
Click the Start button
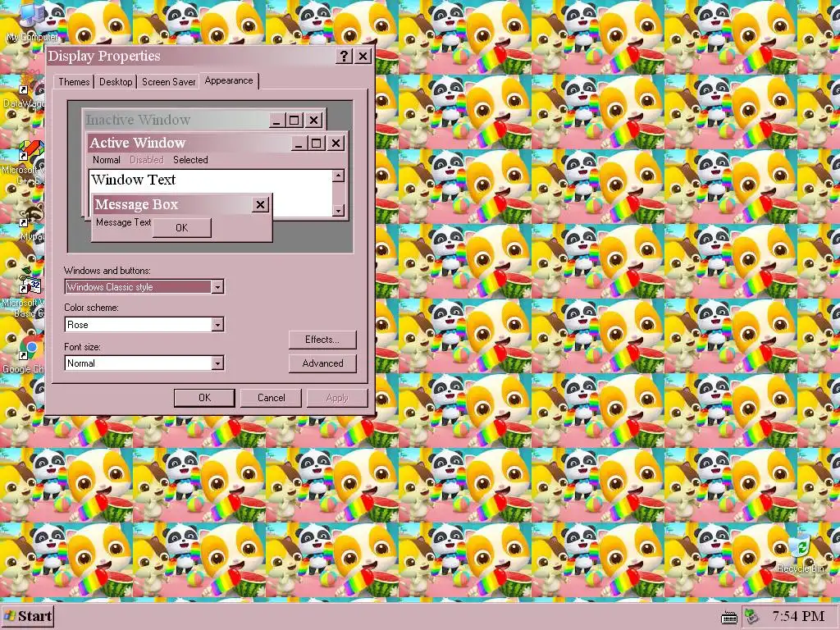pyautogui.click(x=27, y=616)
